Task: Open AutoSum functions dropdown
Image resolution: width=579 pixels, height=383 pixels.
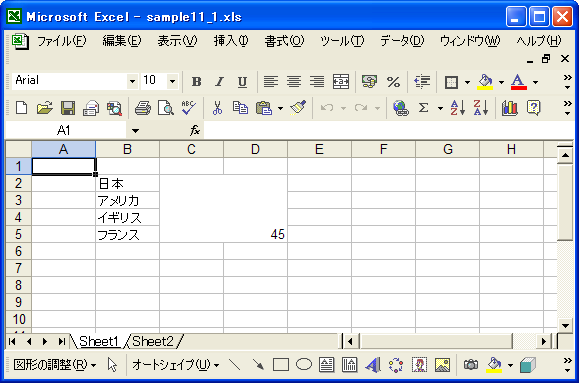Action: pyautogui.click(x=440, y=109)
